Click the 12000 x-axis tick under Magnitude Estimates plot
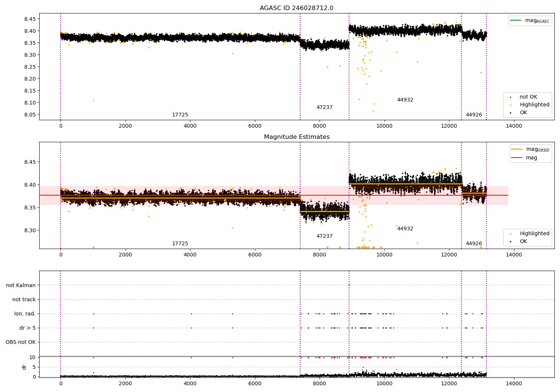560x392 pixels. [x=449, y=255]
